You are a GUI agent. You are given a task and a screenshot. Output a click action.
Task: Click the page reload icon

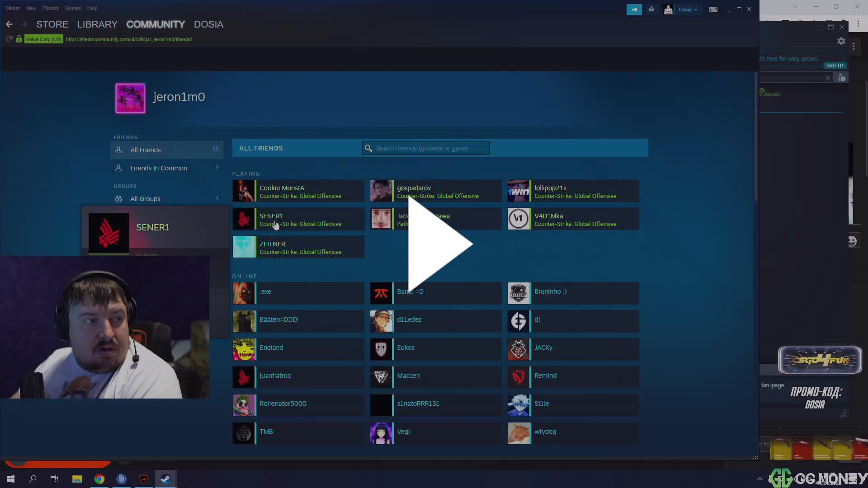tap(9, 39)
